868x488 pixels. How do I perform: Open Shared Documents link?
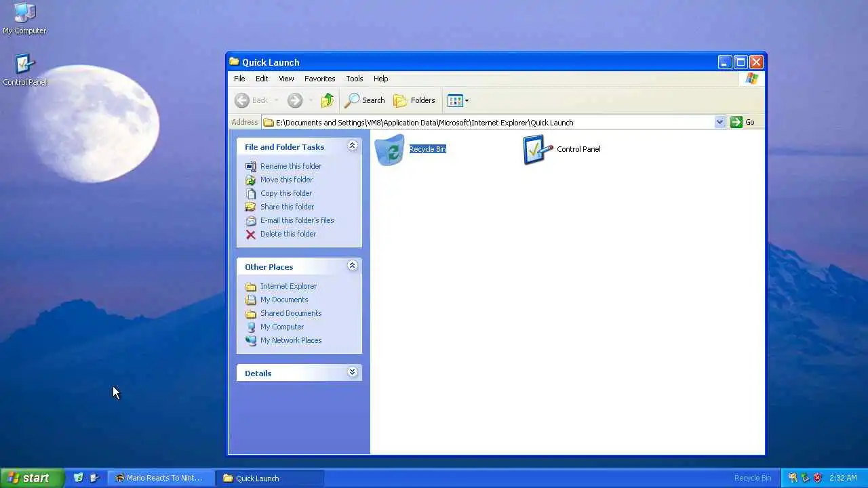click(x=283, y=313)
